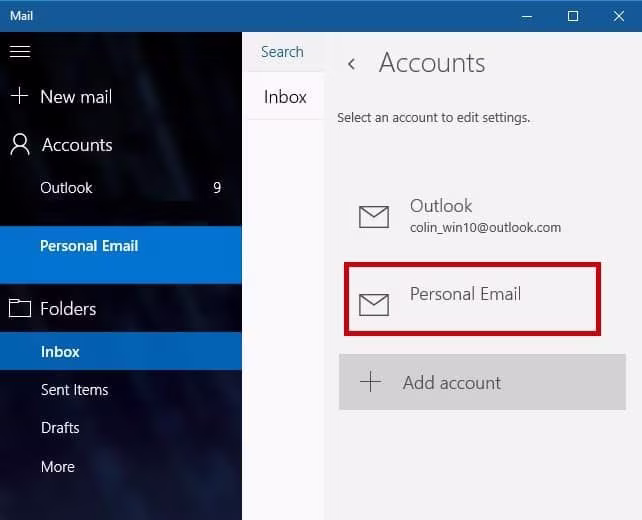
Task: Select Personal Email in the sidebar
Action: (121, 254)
